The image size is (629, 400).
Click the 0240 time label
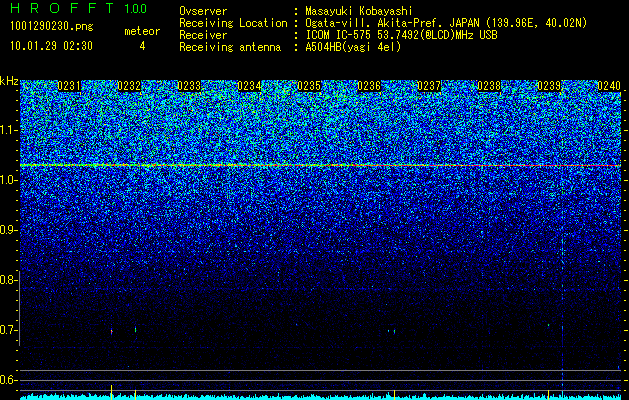609,86
